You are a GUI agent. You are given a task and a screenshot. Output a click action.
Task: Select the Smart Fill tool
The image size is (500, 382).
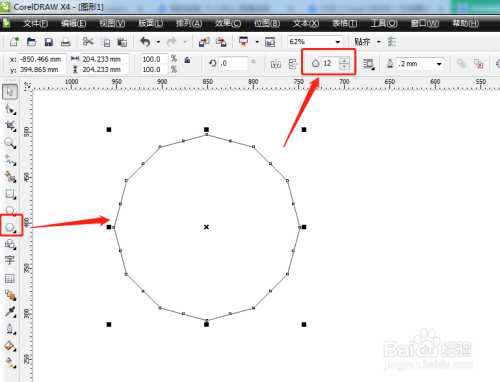pyautogui.click(x=10, y=177)
